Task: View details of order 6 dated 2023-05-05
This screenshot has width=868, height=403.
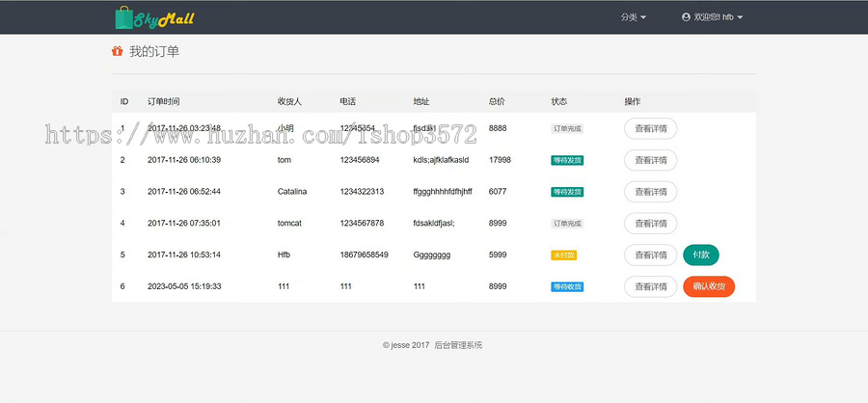Action: [650, 286]
